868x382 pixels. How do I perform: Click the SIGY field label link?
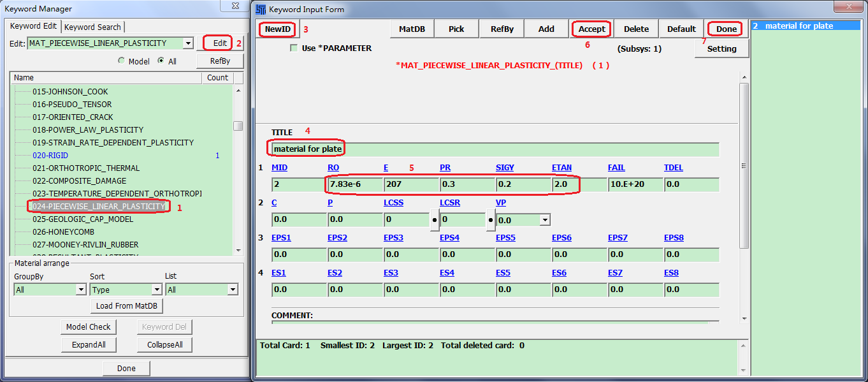(505, 168)
